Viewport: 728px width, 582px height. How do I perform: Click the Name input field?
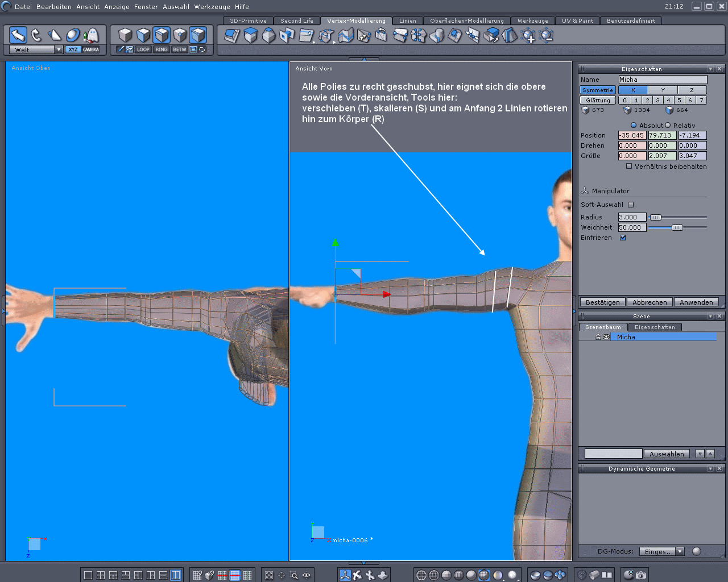pos(663,80)
